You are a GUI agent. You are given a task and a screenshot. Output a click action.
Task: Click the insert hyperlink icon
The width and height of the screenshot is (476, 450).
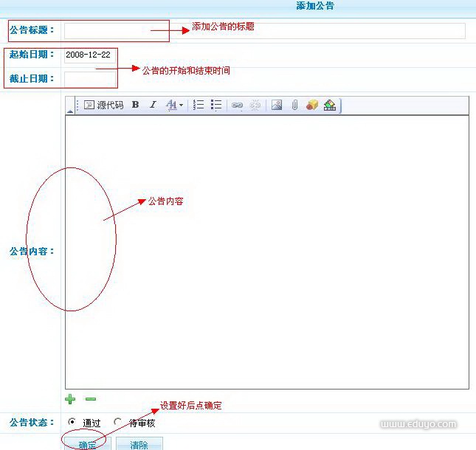(x=237, y=105)
